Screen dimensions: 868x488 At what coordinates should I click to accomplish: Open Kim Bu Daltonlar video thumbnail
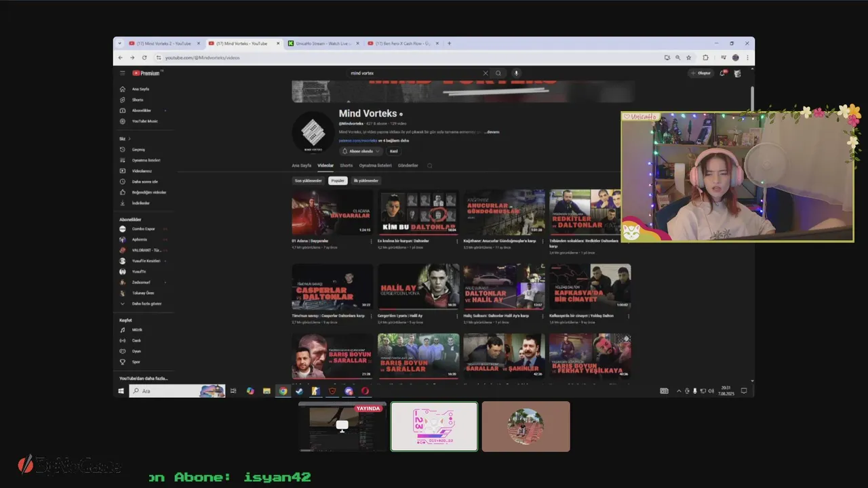point(418,212)
